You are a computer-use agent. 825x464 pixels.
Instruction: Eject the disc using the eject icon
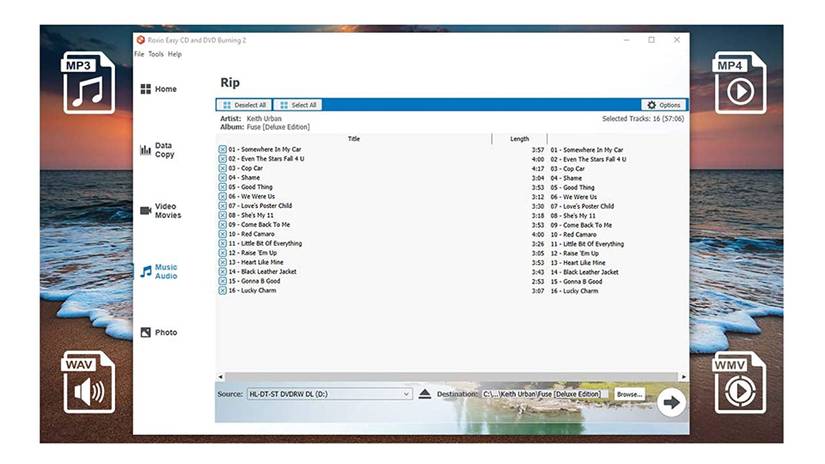pos(425,394)
